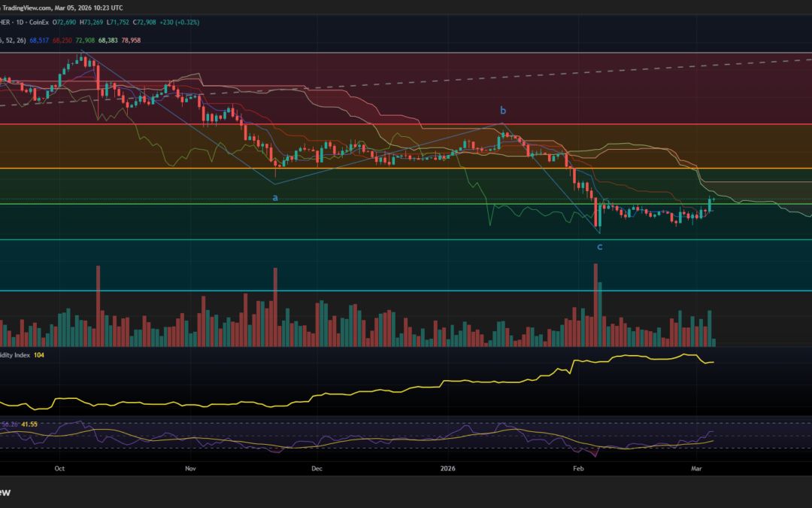
Task: Click the red horizontal resistance line
Action: 376,123
